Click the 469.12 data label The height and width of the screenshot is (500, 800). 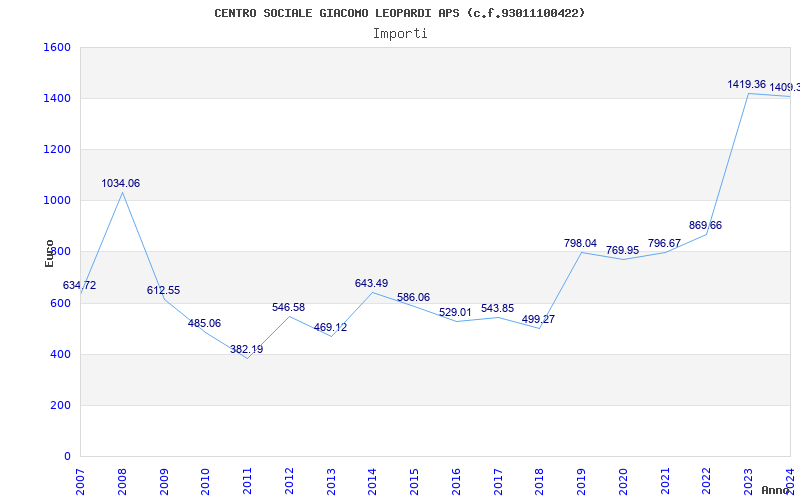pos(330,328)
